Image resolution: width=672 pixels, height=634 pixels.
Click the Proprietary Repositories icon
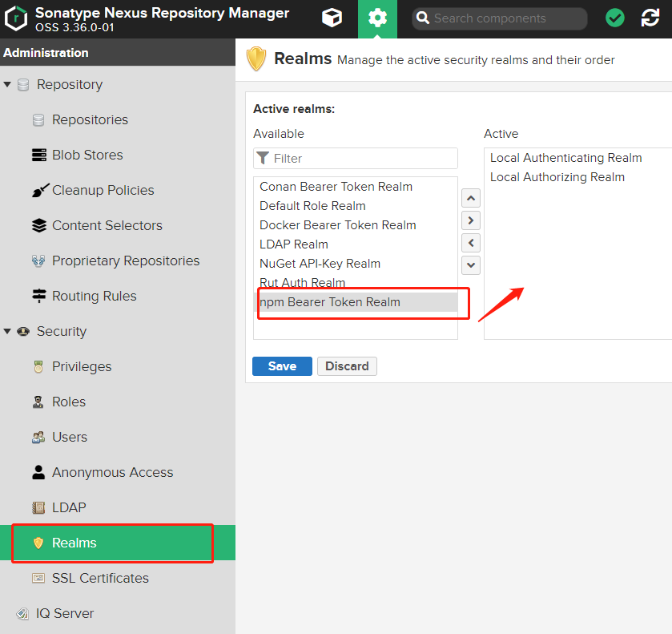(38, 260)
